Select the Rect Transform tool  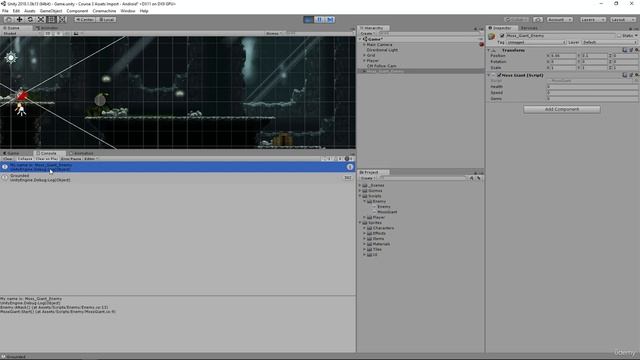(x=51, y=19)
